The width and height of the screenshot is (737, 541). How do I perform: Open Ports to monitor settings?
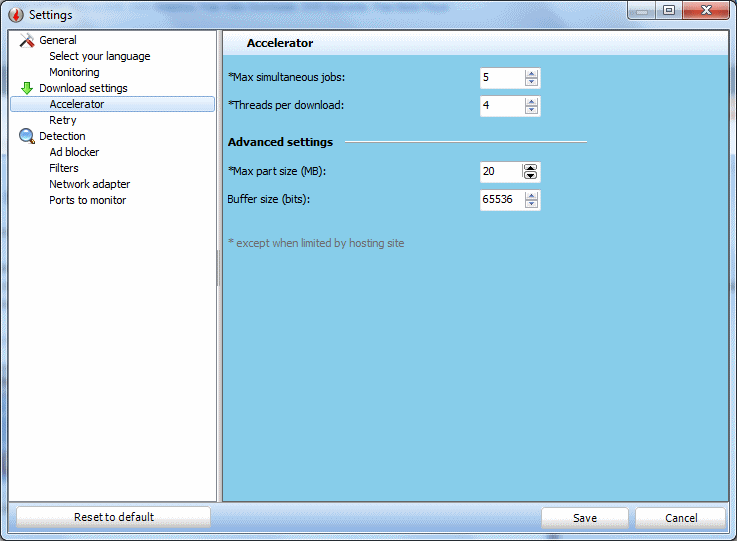pos(87,200)
